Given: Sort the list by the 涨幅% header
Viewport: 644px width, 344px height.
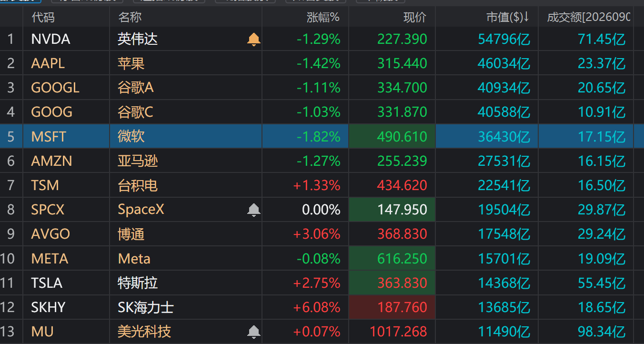Looking at the screenshot, I should point(323,18).
